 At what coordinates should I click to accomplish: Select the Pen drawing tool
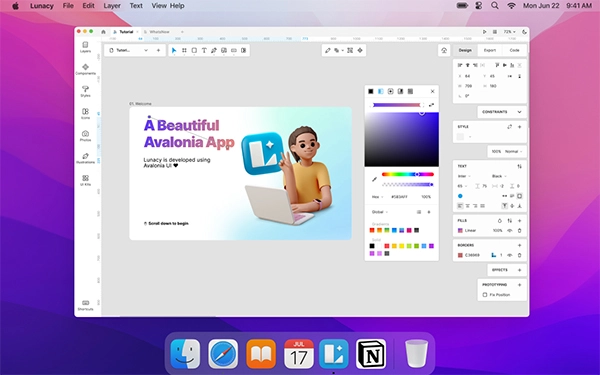[214, 50]
